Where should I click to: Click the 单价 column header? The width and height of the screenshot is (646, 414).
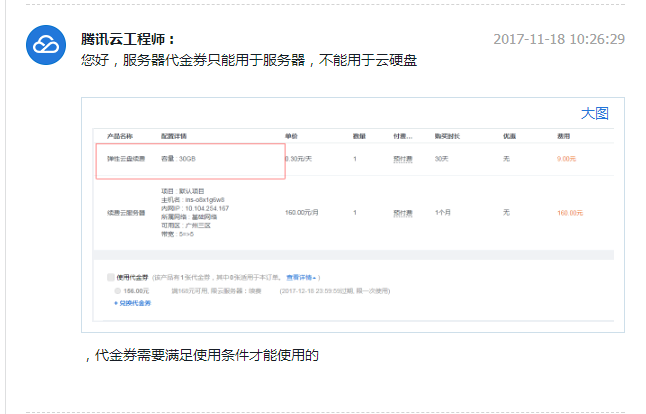(291, 136)
